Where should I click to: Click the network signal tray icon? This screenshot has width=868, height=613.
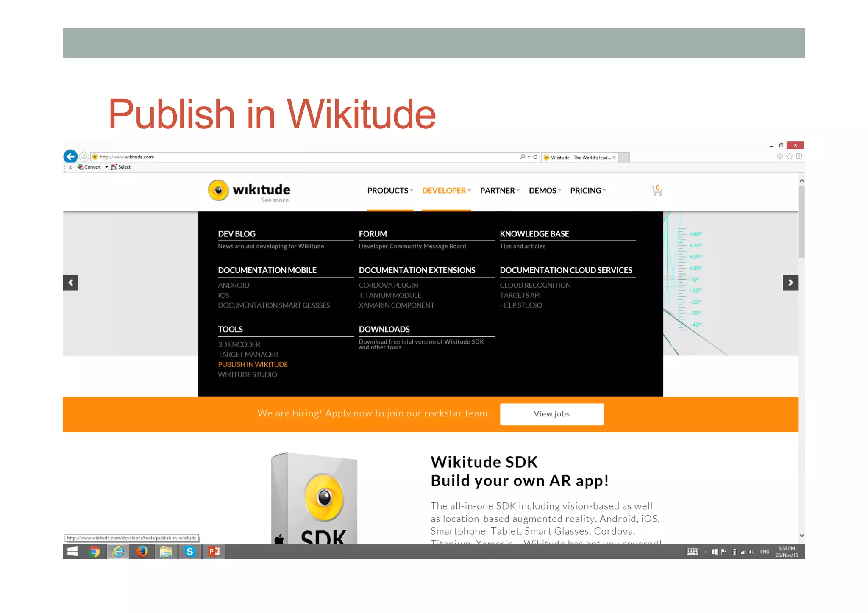(743, 552)
